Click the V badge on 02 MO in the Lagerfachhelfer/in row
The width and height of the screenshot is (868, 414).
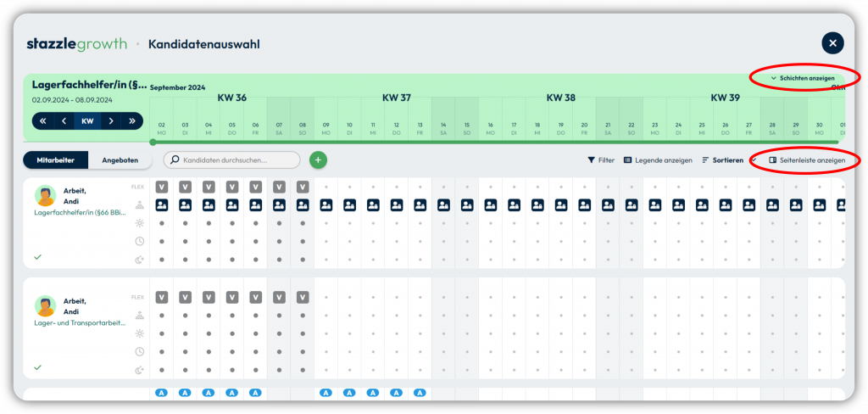pyautogui.click(x=161, y=187)
